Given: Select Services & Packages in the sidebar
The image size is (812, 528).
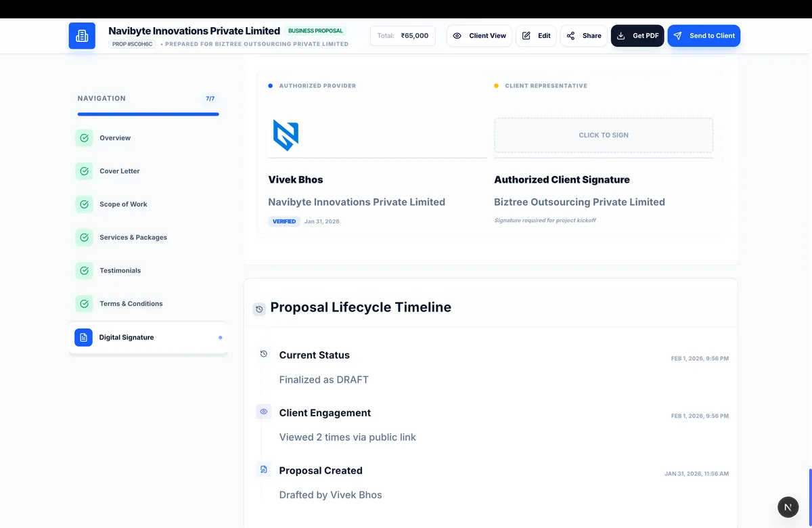Looking at the screenshot, I should [x=133, y=237].
